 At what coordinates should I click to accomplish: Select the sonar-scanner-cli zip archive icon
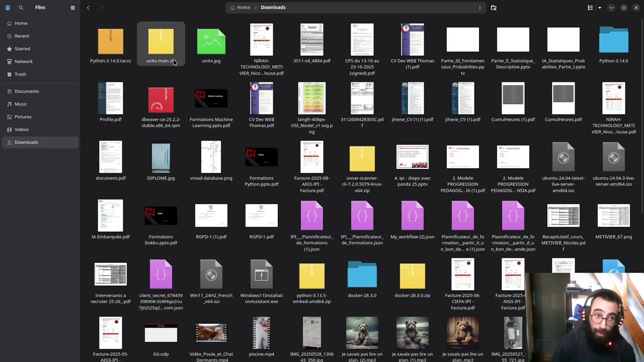[x=362, y=158]
